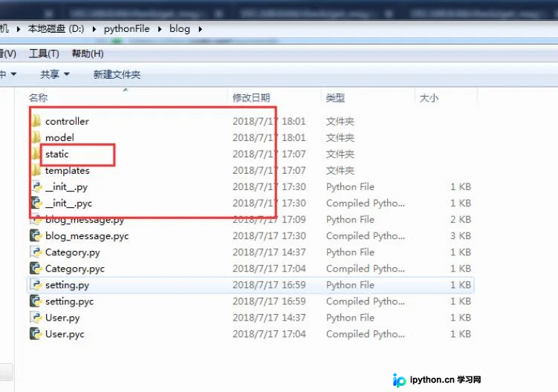Screen dimensions: 558x392
Task: Click the Category.pyc file icon
Action: [36, 269]
